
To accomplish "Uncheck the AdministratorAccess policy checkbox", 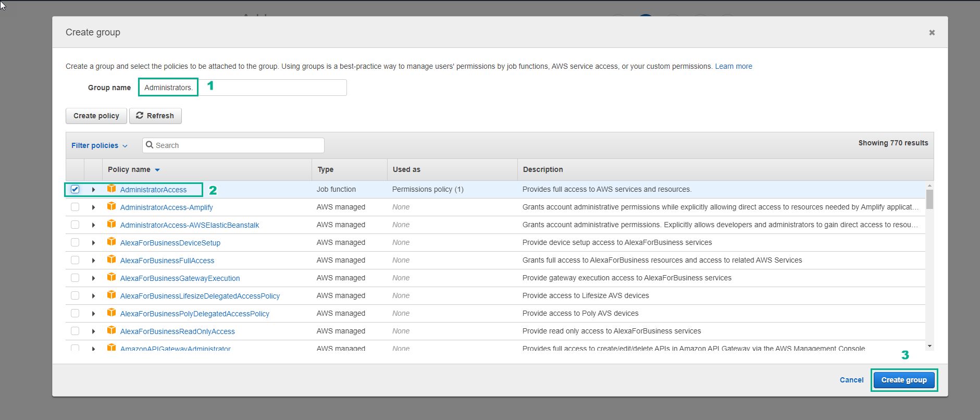I will 75,189.
